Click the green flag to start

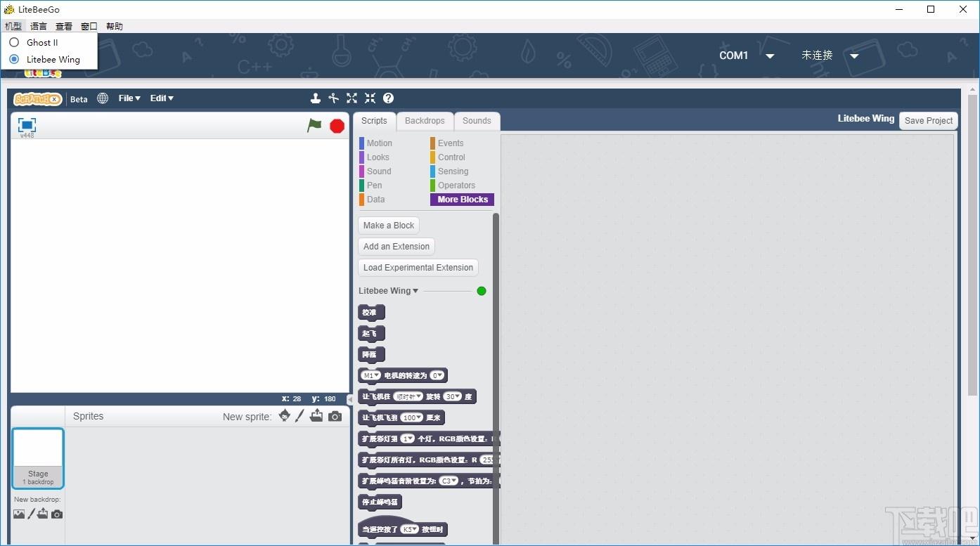314,125
